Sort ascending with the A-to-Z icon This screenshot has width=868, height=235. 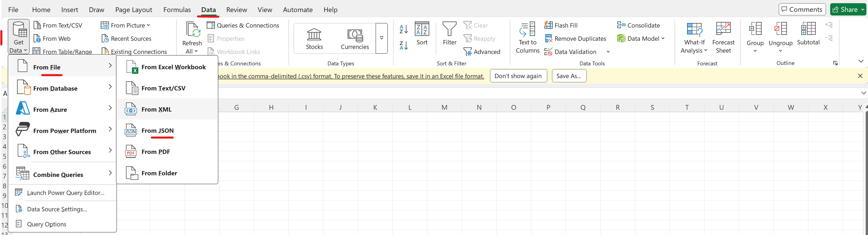pos(403,29)
